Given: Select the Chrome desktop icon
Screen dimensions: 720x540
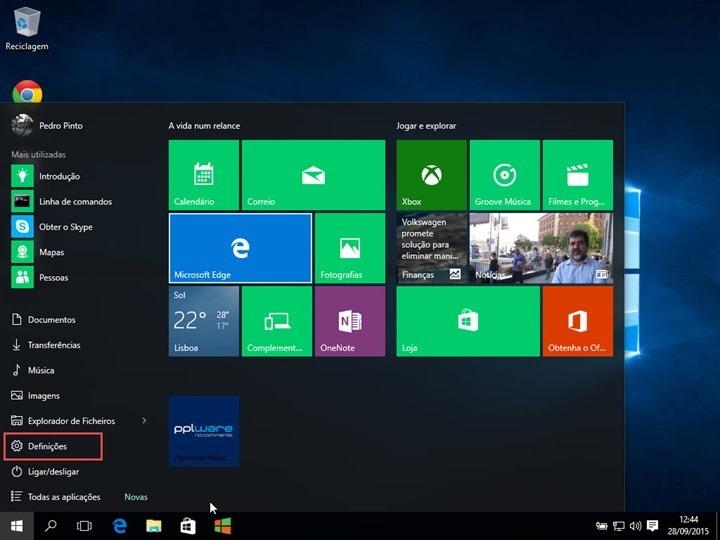Looking at the screenshot, I should [28, 91].
